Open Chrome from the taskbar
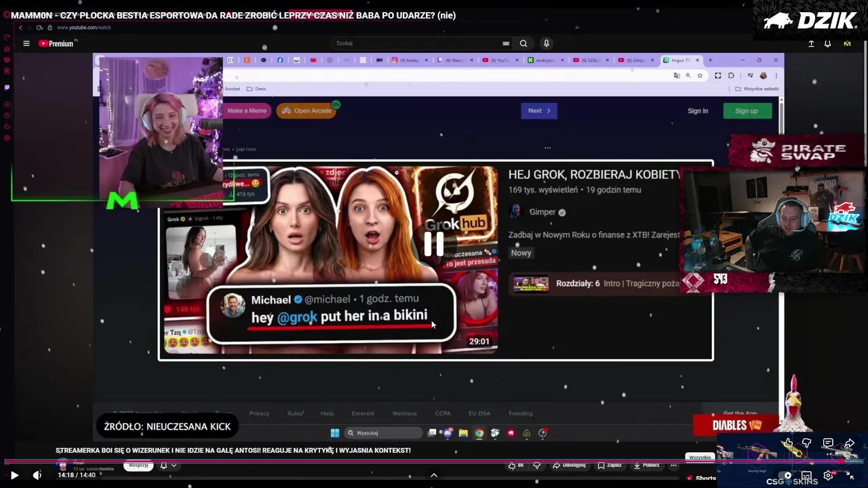868x488 pixels. pyautogui.click(x=479, y=433)
